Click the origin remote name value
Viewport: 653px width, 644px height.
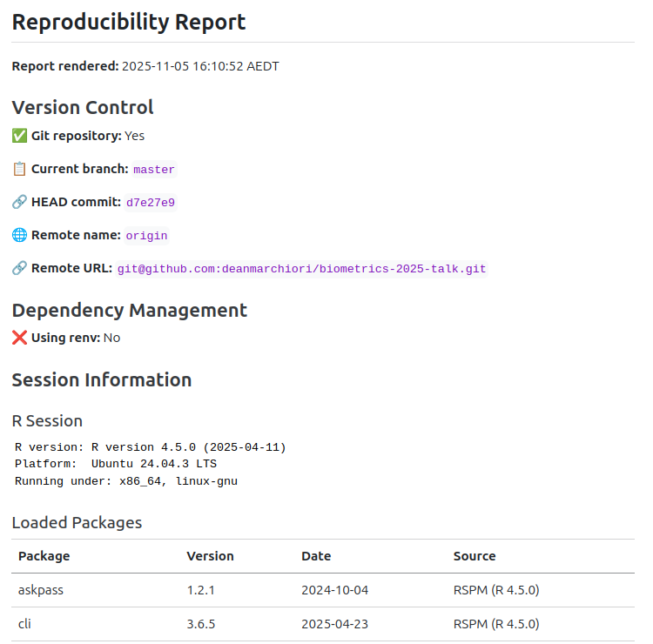(x=146, y=236)
